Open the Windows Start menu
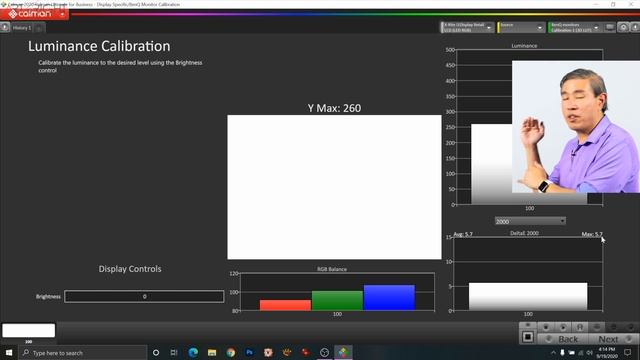The width and height of the screenshot is (640, 360). coord(9,352)
